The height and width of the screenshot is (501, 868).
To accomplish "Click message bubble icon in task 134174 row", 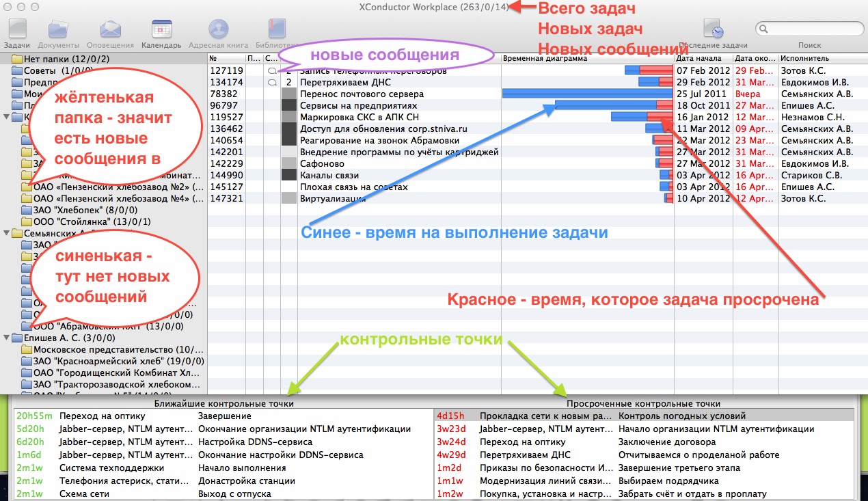I will tap(272, 82).
